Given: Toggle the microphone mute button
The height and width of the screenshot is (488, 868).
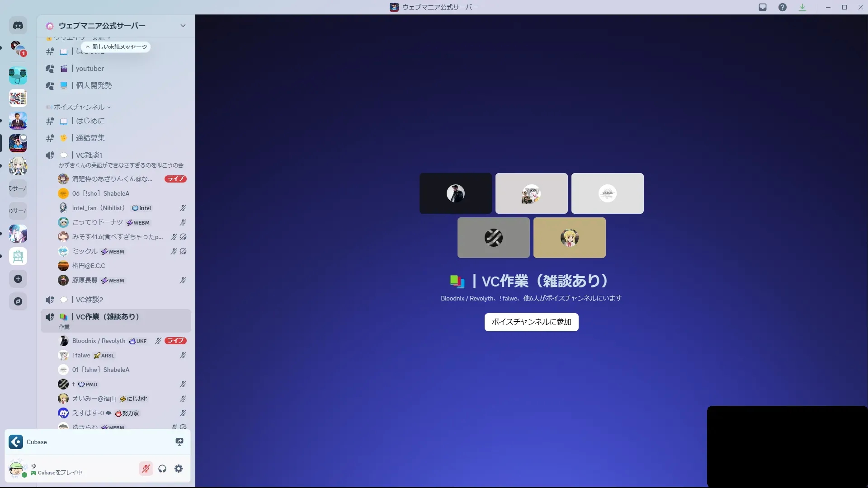Looking at the screenshot, I should click(x=146, y=469).
